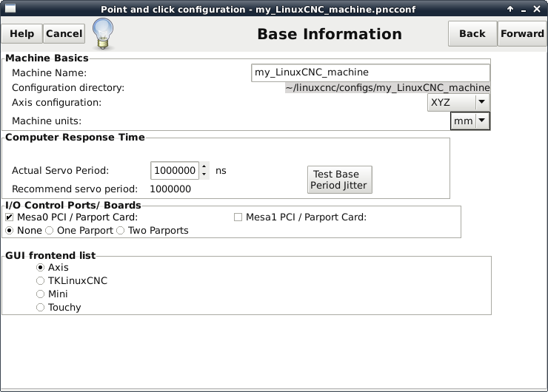Select Touchy as GUI frontend
The width and height of the screenshot is (548, 392).
coord(41,307)
